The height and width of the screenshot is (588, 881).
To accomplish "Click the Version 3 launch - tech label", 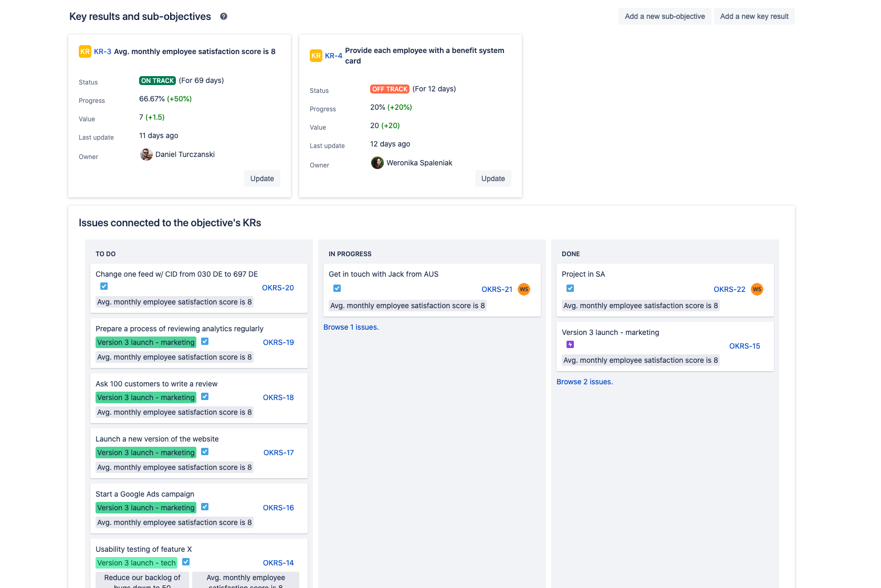I will coord(137,563).
